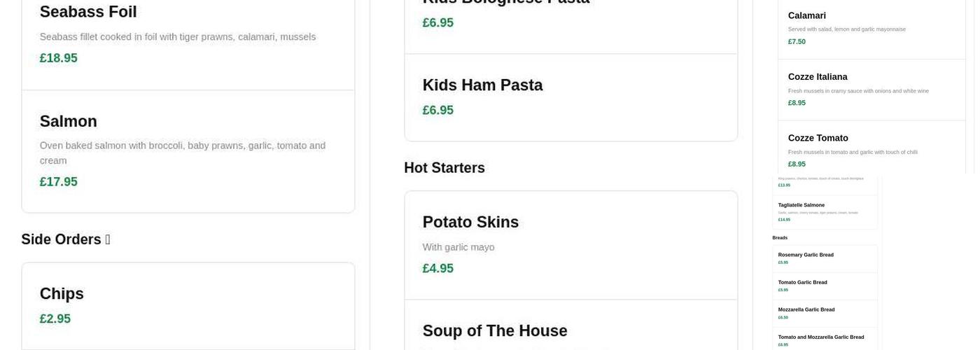
Task: Click the £17.95 Salmon price
Action: [59, 182]
